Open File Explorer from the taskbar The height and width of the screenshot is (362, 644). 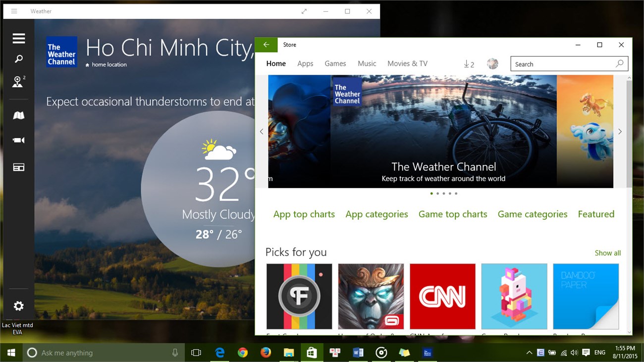coord(289,353)
